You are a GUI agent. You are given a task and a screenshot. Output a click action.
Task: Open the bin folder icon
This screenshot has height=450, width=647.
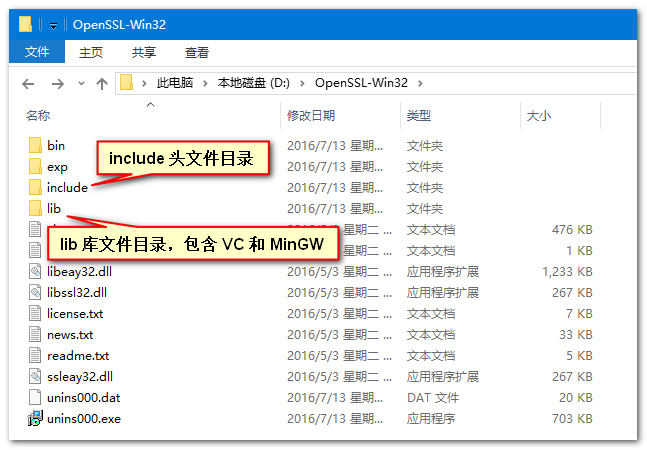pos(35,146)
